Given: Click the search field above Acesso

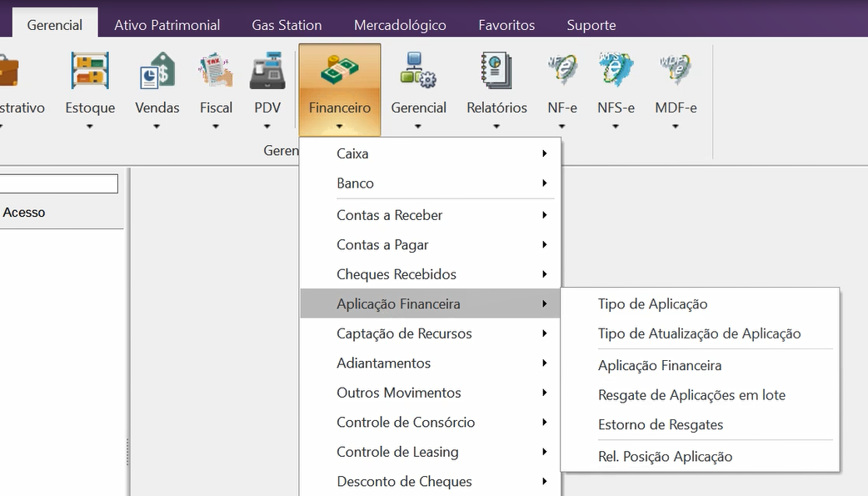Looking at the screenshot, I should (58, 183).
